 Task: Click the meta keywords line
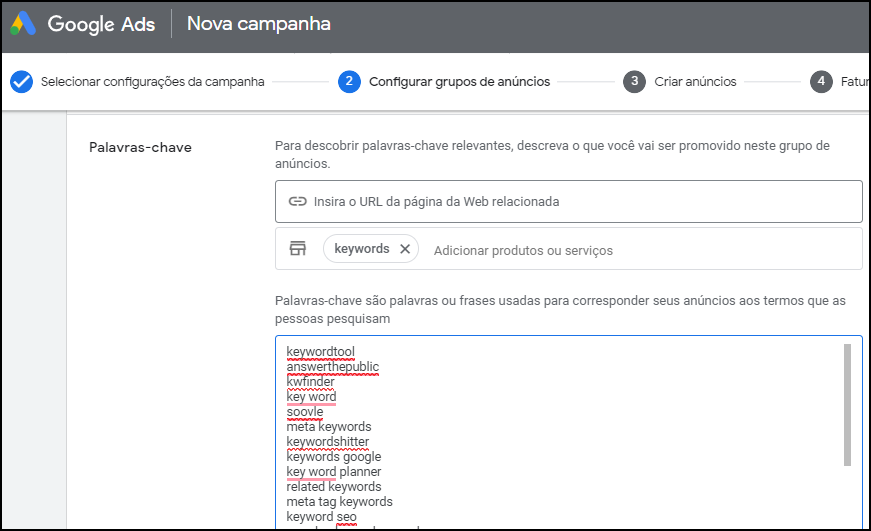click(329, 427)
